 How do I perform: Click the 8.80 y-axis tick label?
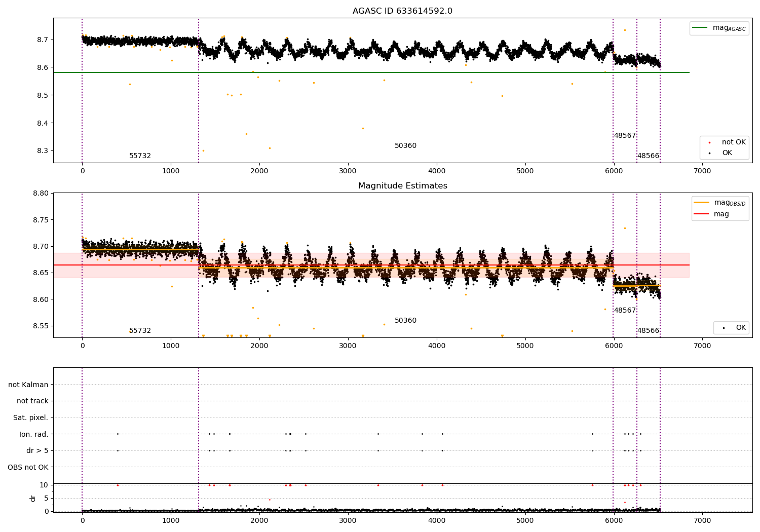tap(41, 194)
